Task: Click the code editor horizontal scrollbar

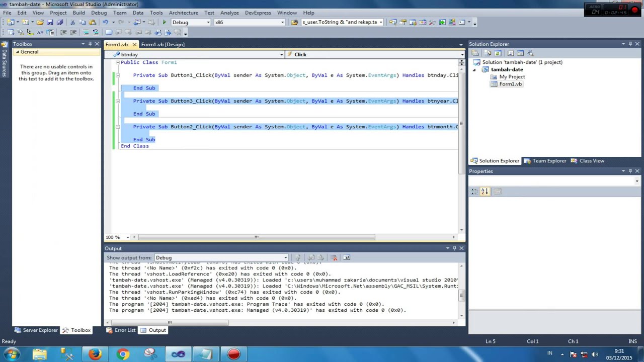Action: 257,237
